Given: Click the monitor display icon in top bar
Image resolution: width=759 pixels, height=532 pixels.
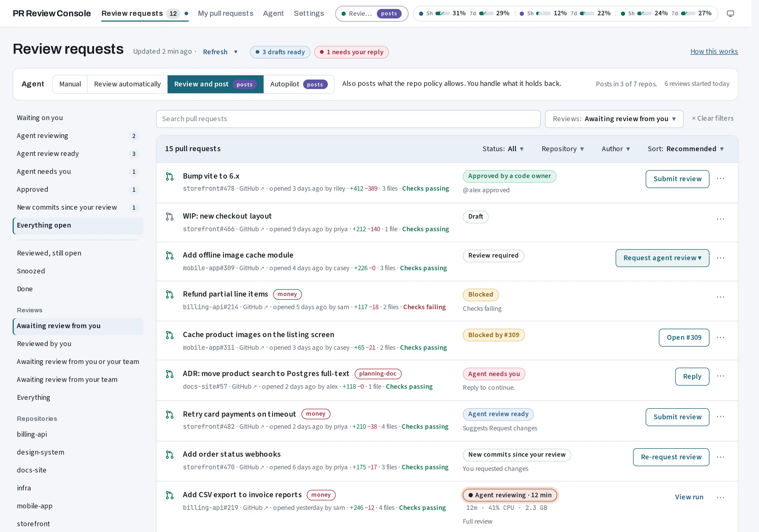Looking at the screenshot, I should [x=730, y=13].
